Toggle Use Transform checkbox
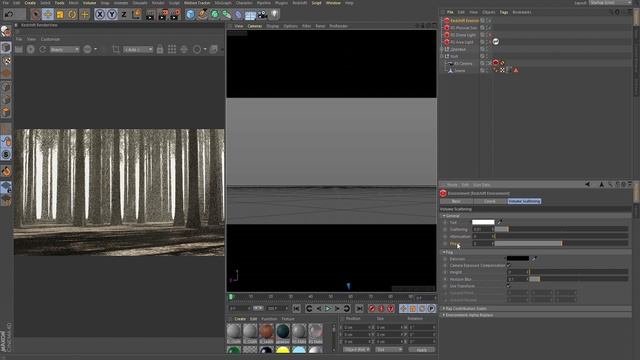640x360 pixels. 509,286
